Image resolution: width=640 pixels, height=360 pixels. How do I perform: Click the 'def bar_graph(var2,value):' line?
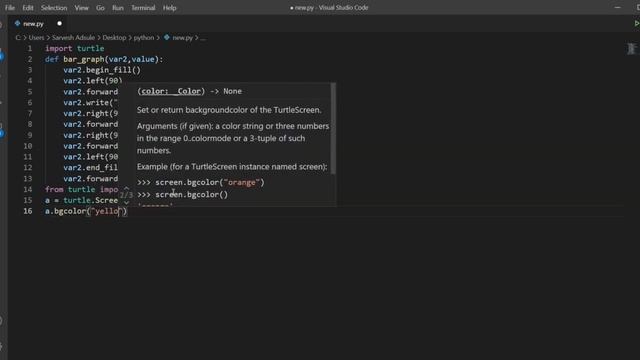point(104,59)
